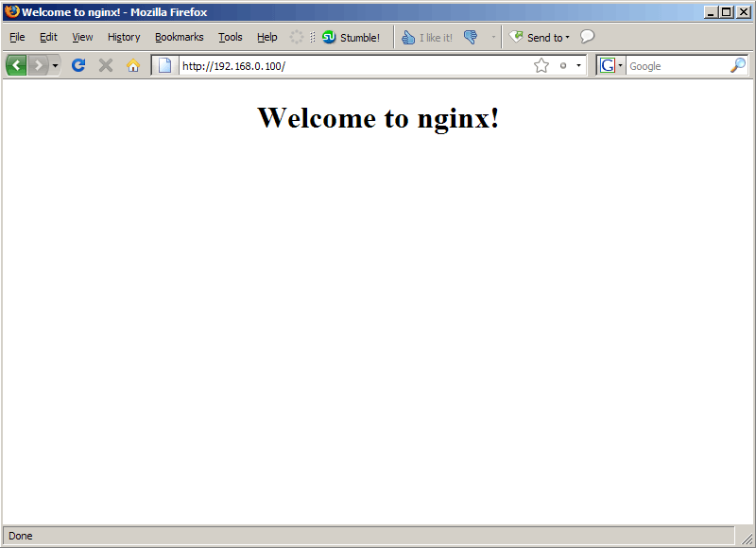Click the Stop loading X icon
Viewport: 756px width, 548px height.
coord(106,65)
